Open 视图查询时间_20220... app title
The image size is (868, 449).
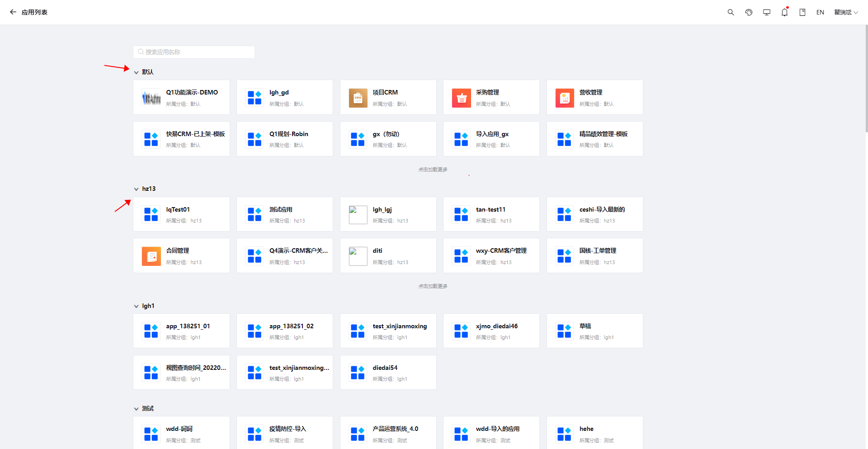(196, 368)
